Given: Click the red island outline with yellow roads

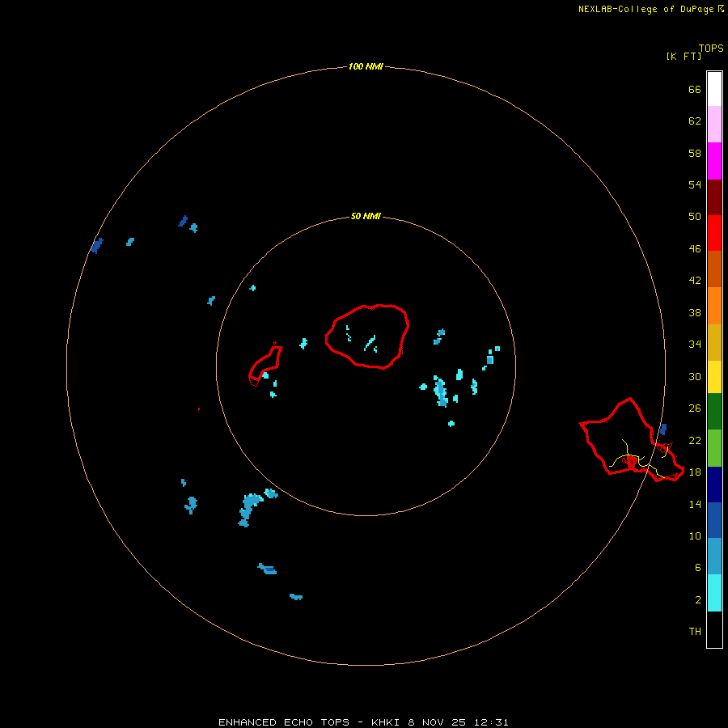Looking at the screenshot, I should (632, 440).
